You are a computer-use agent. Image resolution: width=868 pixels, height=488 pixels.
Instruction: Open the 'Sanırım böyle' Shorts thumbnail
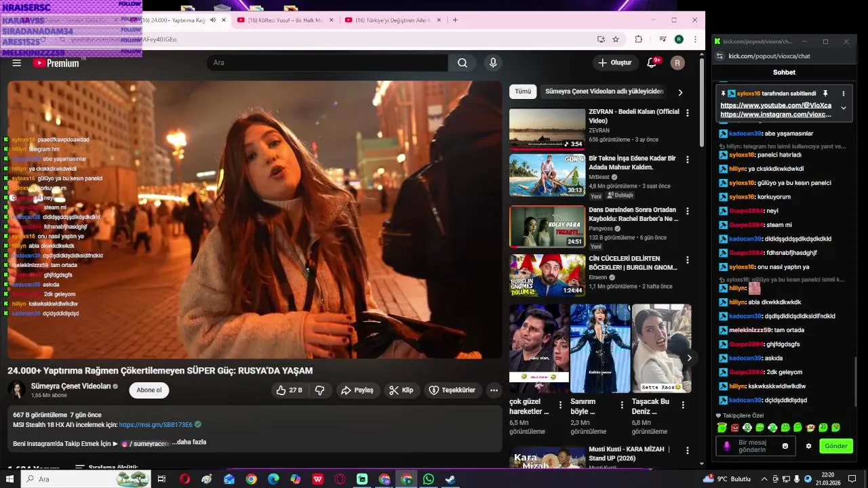click(x=600, y=348)
